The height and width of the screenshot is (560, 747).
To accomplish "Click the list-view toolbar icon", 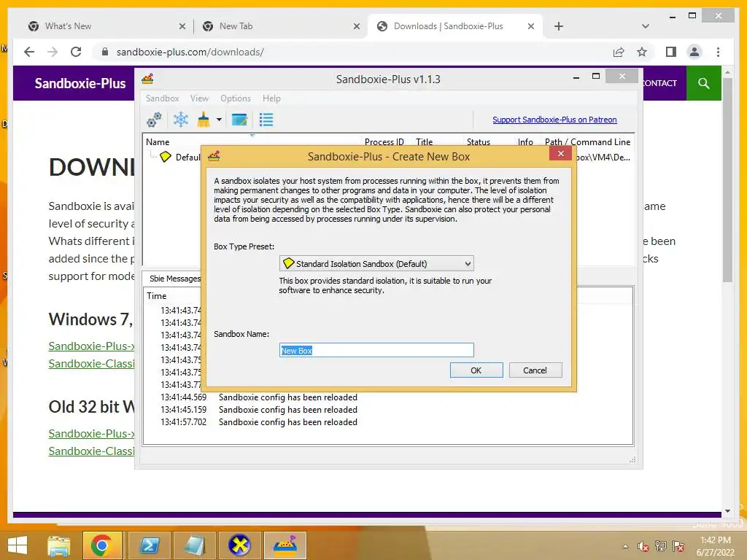I will click(266, 120).
